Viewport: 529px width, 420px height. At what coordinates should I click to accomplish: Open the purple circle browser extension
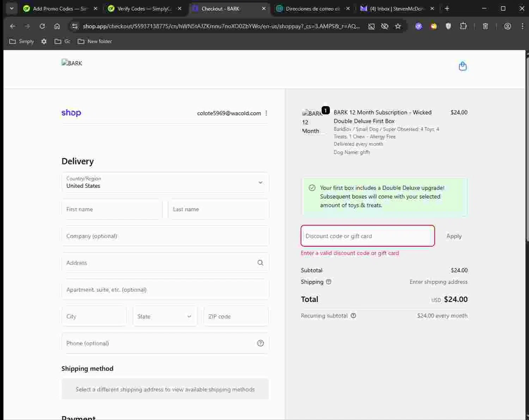[419, 26]
